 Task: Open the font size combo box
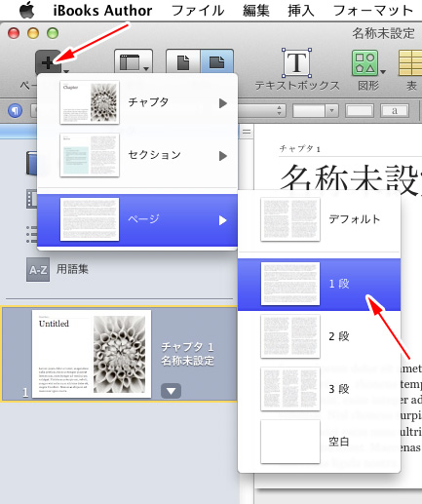click(316, 111)
